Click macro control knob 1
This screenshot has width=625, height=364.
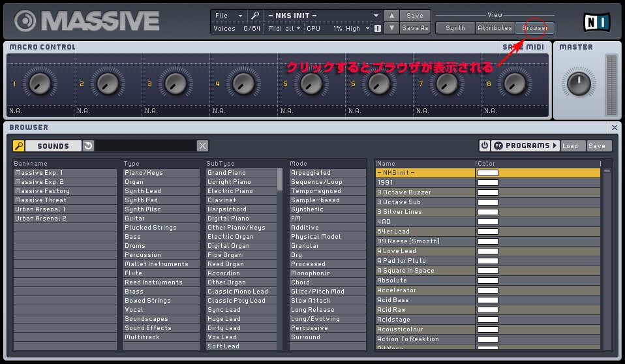39,83
